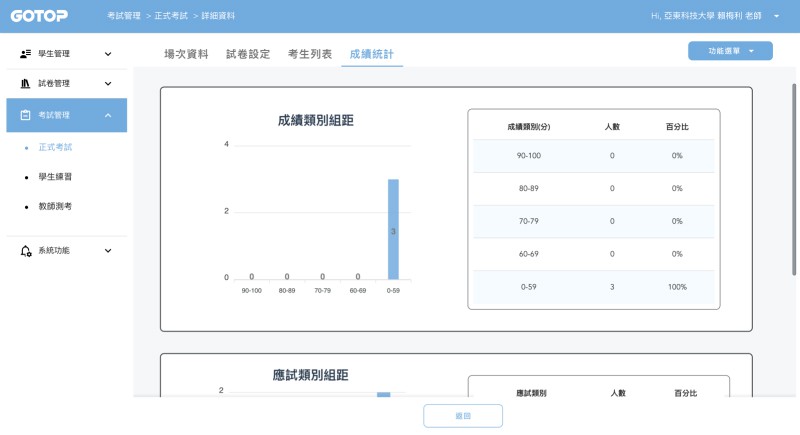The width and height of the screenshot is (800, 435).
Task: Expand the 學生管理 chevron
Action: click(108, 54)
